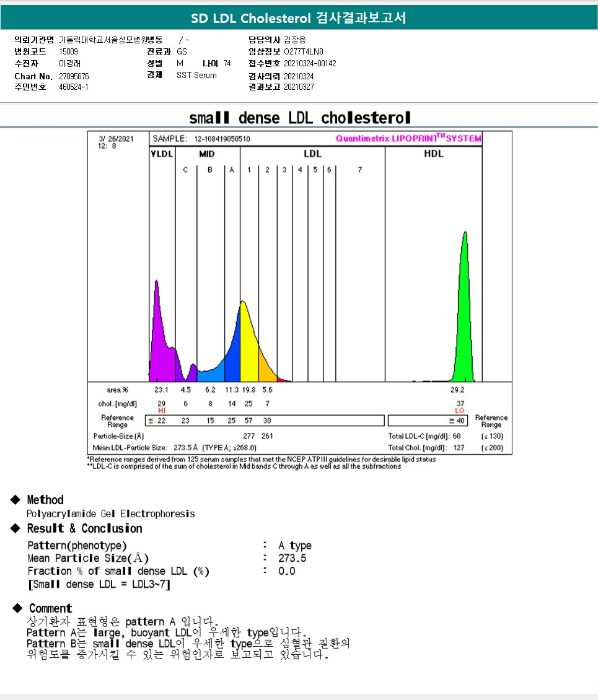Click the diamond bullet beside Result & Conclusion

click(15, 528)
